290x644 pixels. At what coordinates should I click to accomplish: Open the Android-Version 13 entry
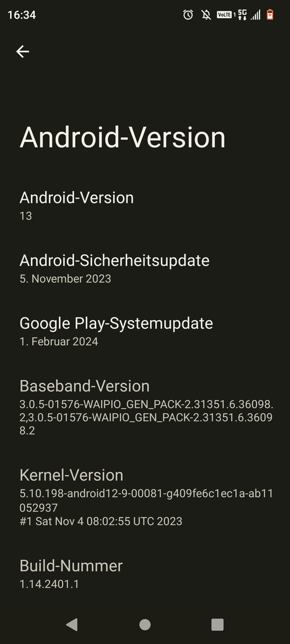(x=145, y=206)
